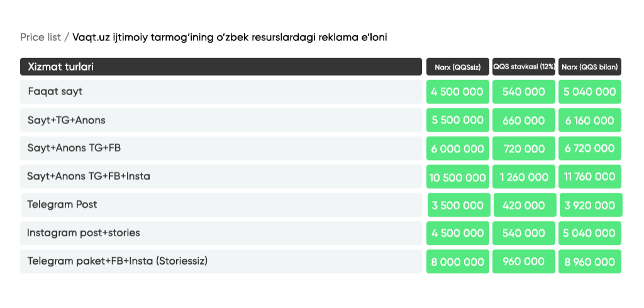
Task: Select the Sayt+TG+Anons service row
Action: (x=221, y=120)
